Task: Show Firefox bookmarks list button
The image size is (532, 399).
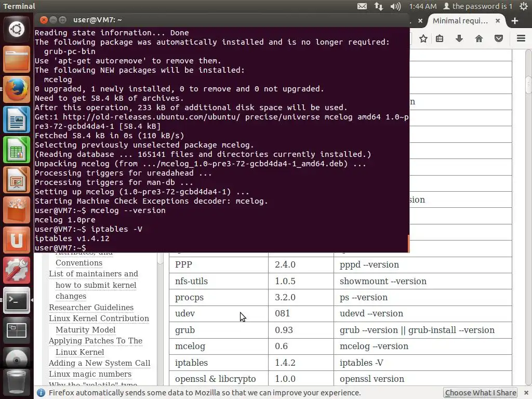Action: (440, 38)
